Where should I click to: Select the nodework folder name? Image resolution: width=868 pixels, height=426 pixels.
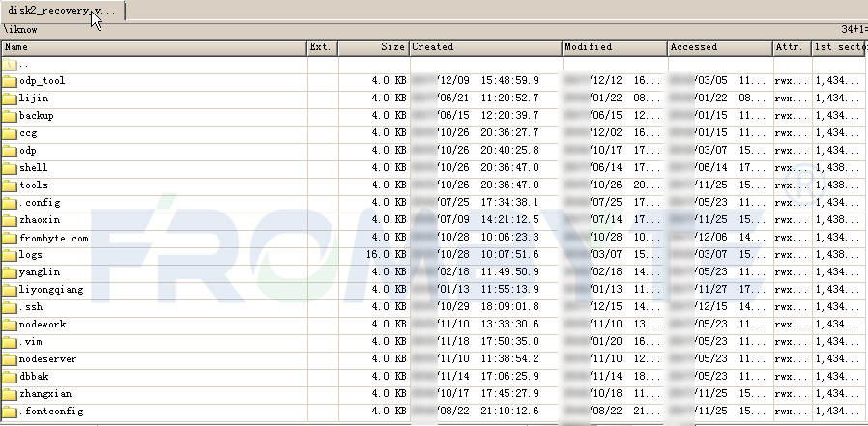click(43, 325)
